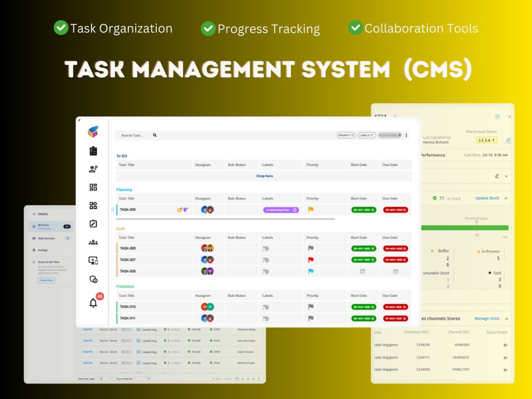
Task: Open the Labels filter dropdown
Action: point(367,135)
